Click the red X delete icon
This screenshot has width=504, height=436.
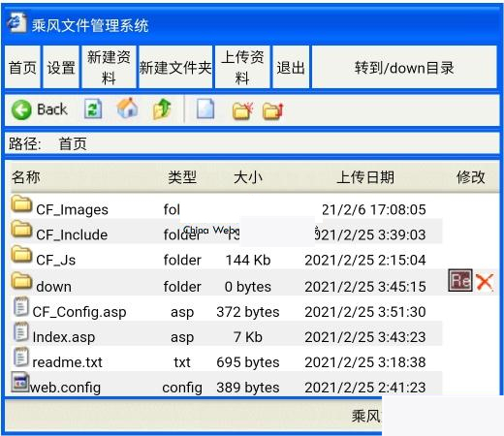coord(485,282)
